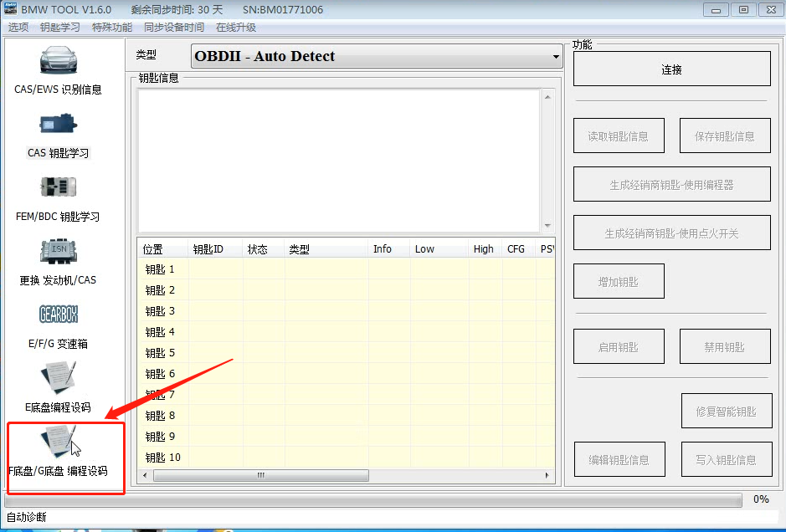
Task: Select the 钥匙 3 row
Action: click(346, 311)
